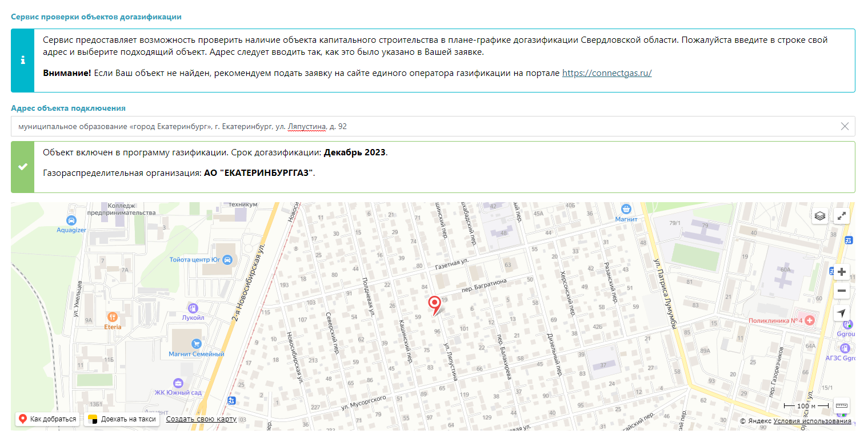Image resolution: width=868 pixels, height=438 pixels.
Task: Zoom out on the map
Action: [841, 291]
